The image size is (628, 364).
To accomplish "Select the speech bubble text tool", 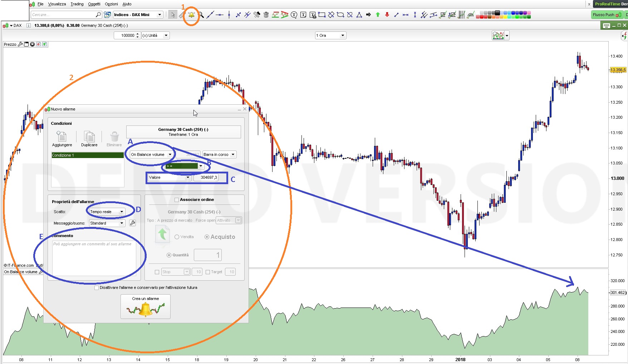I will point(294,15).
